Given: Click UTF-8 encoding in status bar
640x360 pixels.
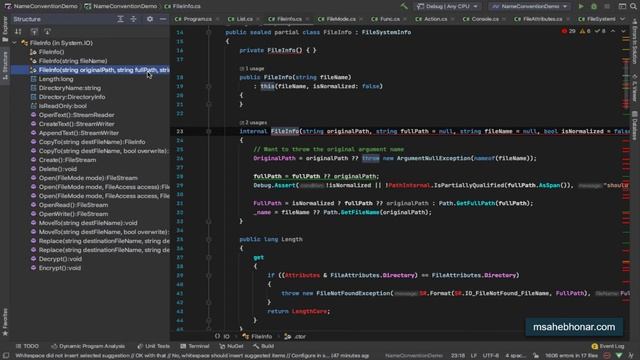Looking at the screenshot, I should (491, 356).
